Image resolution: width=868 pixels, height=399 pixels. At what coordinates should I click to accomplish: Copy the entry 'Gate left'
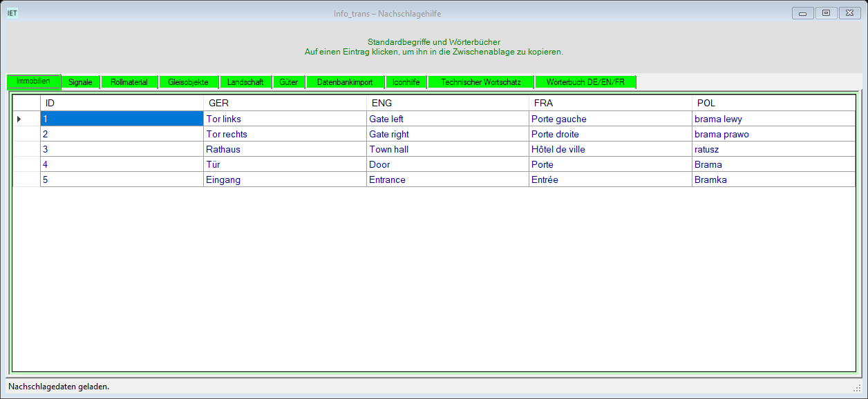[x=448, y=119]
